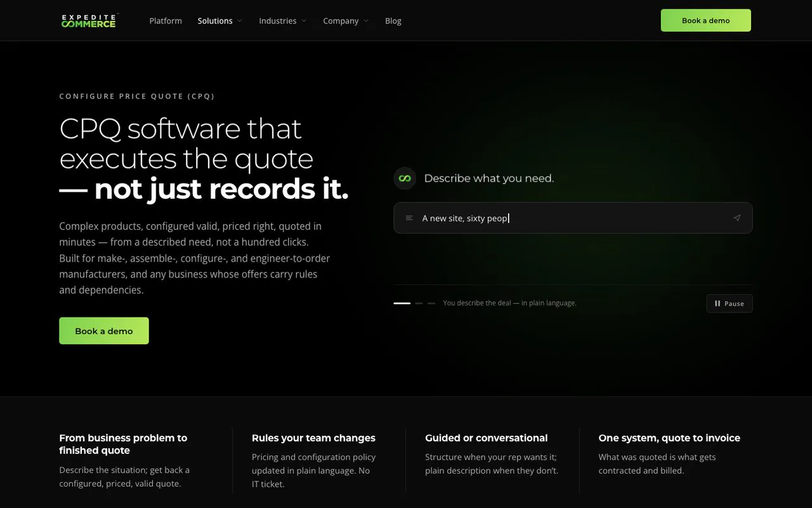Click 'From business problem to finished quote' heading
The height and width of the screenshot is (508, 812).
[x=123, y=444]
